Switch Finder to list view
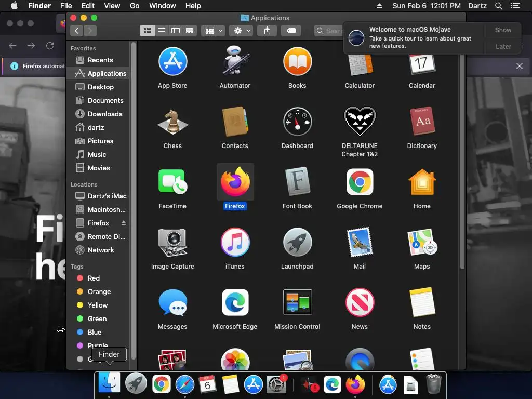 [162, 31]
